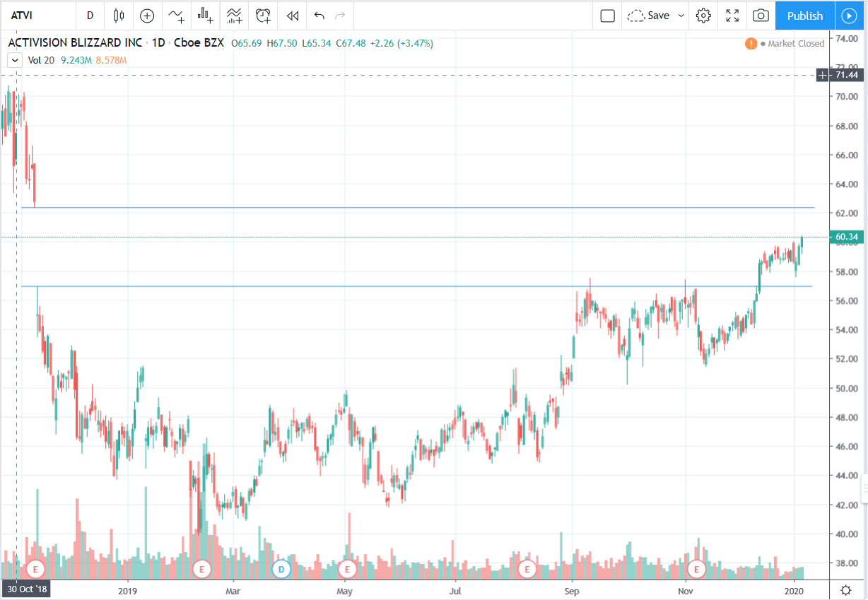Open the candlestick chart style selector
This screenshot has height=600, width=868.
pyautogui.click(x=118, y=16)
